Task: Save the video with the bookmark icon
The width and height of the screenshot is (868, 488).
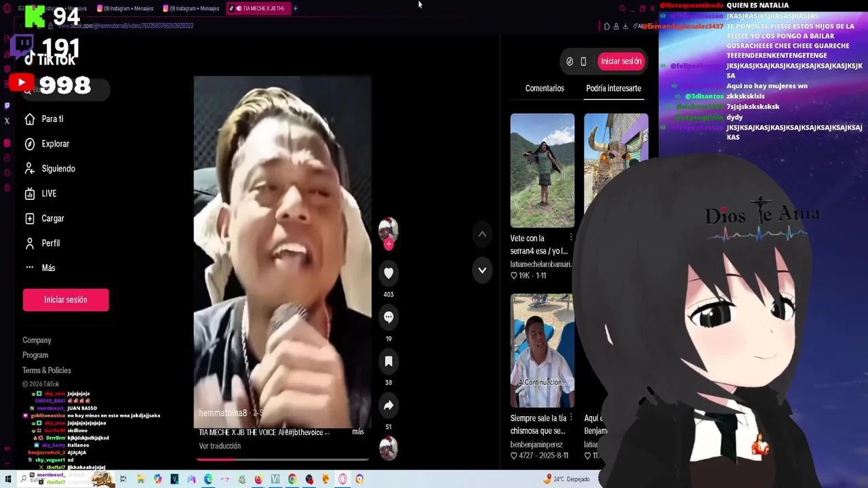Action: click(x=389, y=361)
